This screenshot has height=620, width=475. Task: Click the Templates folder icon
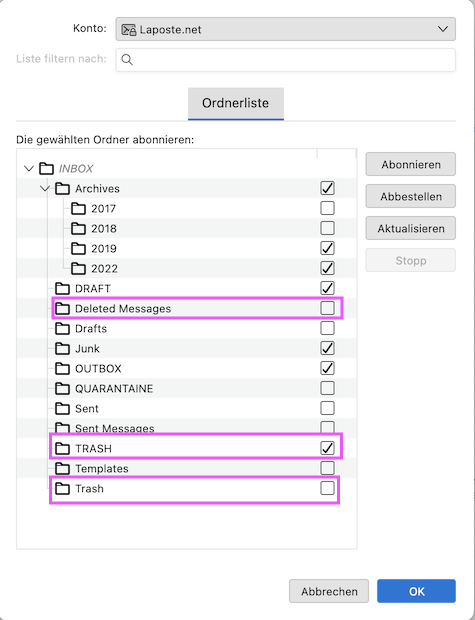62,469
